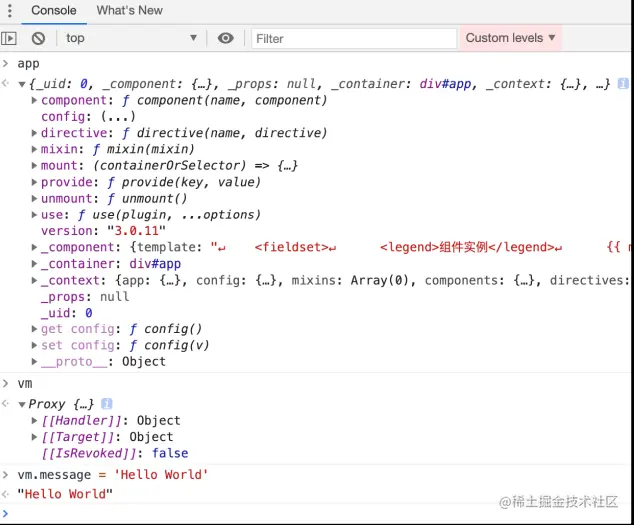Expand the mount arrow function entry
The height and width of the screenshot is (525, 634).
coord(34,165)
